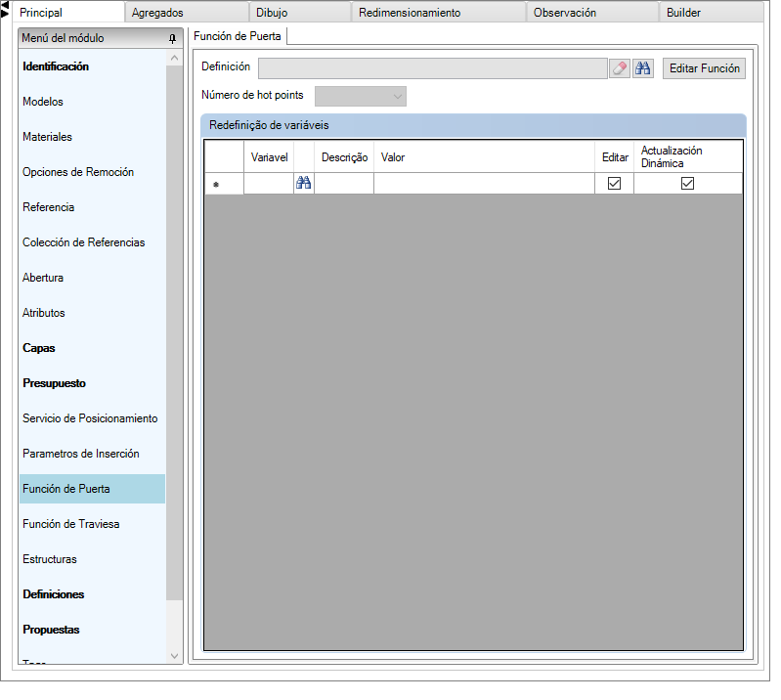Click the Valor cell in the new row

point(484,184)
